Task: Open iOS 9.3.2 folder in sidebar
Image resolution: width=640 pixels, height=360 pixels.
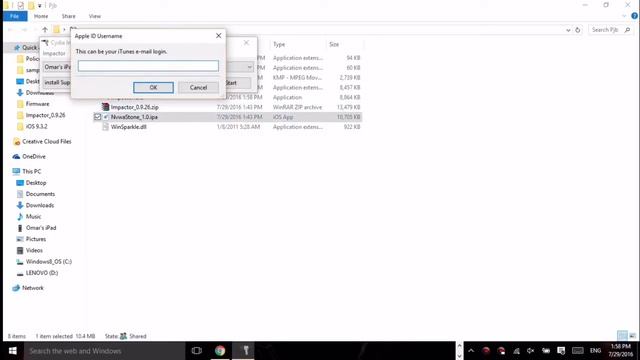Action: pyautogui.click(x=36, y=127)
